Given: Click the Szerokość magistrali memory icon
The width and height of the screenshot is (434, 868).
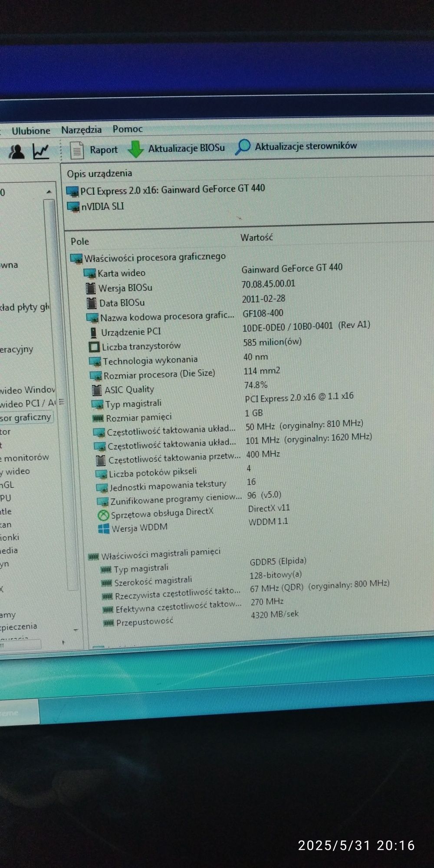Looking at the screenshot, I should tap(106, 582).
